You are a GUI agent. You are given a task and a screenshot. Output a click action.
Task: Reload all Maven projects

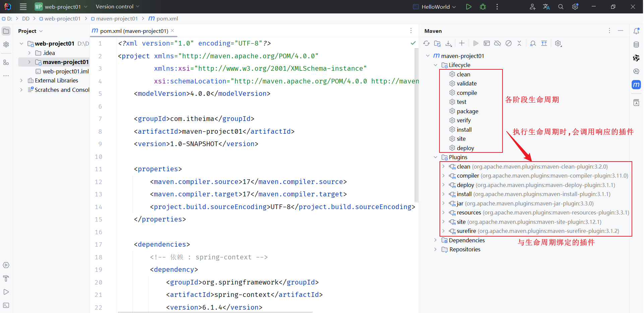[x=426, y=43]
